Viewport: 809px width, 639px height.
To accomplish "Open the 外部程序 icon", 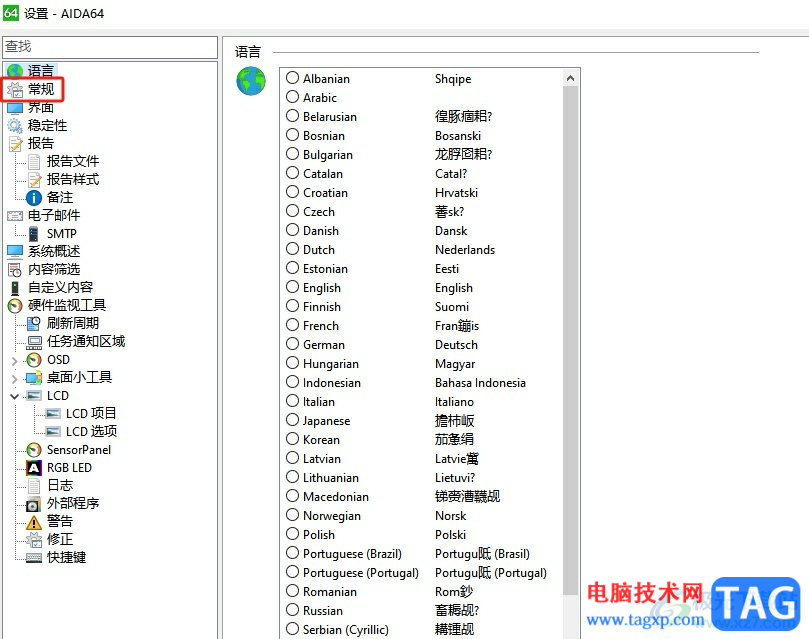I will 34,504.
